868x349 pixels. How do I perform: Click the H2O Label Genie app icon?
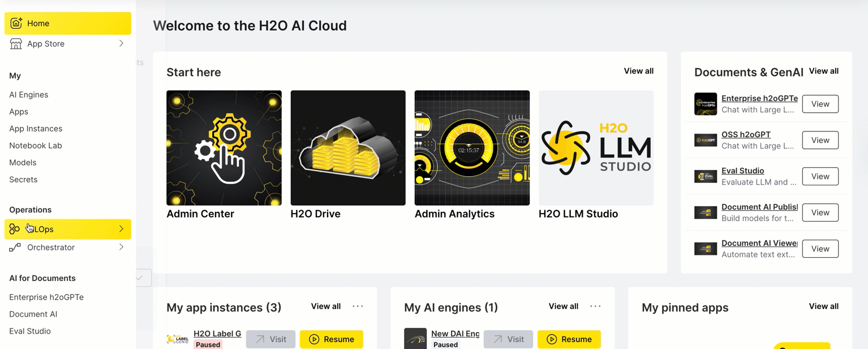(178, 339)
